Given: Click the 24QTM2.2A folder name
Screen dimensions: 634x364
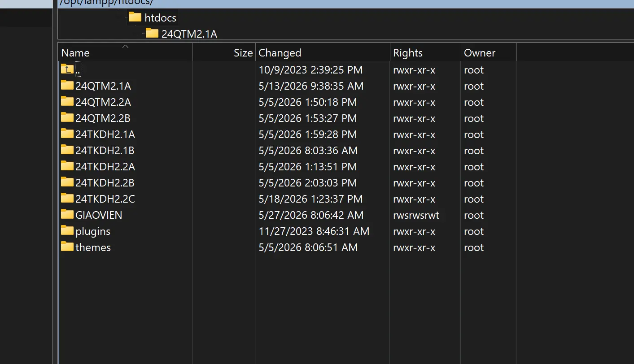Looking at the screenshot, I should 103,102.
